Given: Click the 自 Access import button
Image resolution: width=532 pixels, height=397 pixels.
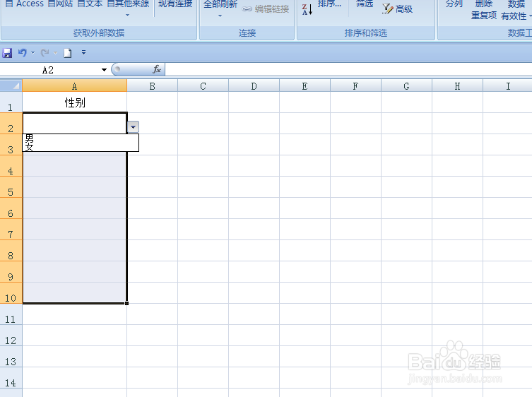Looking at the screenshot, I should (x=25, y=4).
